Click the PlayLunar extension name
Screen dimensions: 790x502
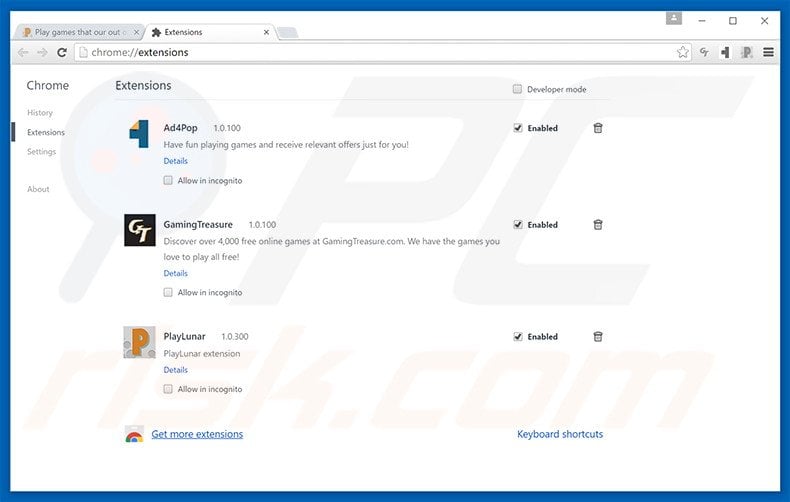pyautogui.click(x=184, y=337)
